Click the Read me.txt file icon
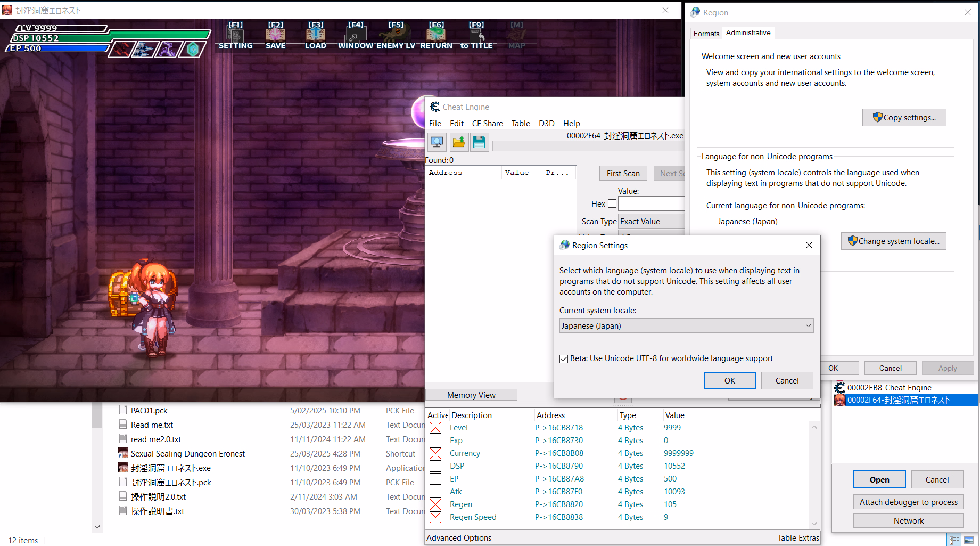The image size is (980, 546). tap(123, 425)
